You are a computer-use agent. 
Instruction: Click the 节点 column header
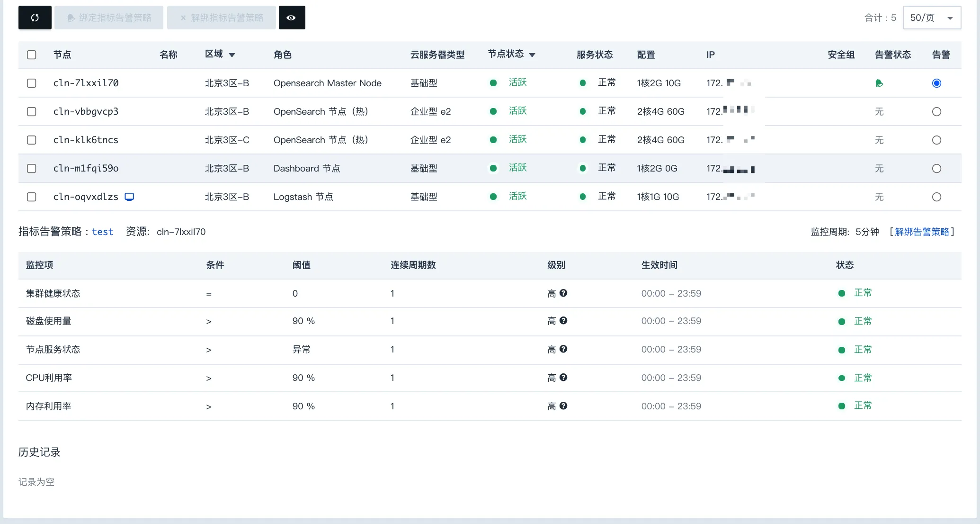point(62,54)
